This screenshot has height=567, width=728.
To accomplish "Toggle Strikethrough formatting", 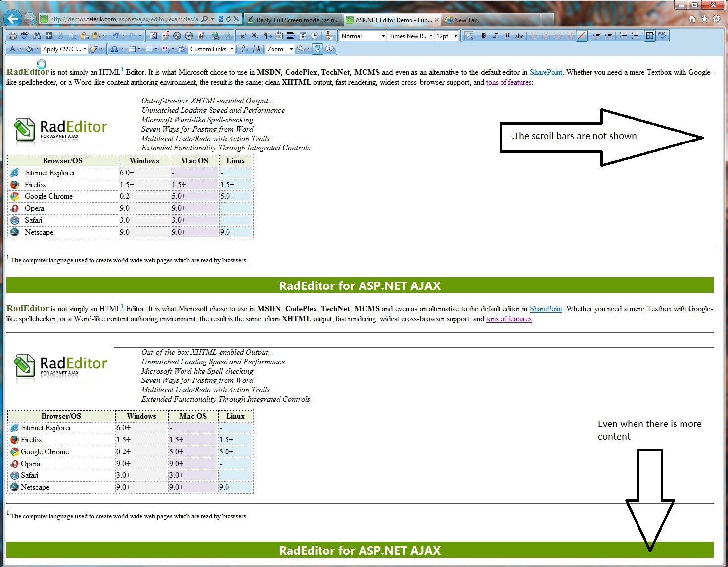I will tap(519, 36).
